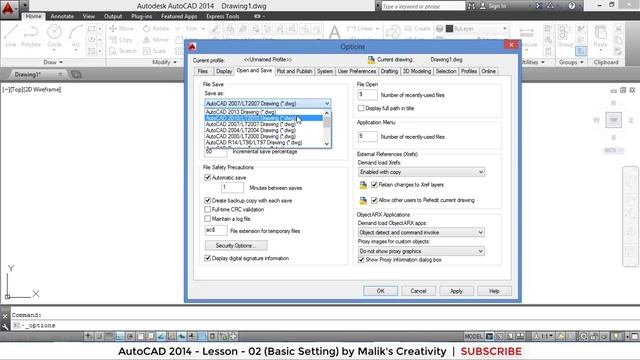
Task: Click Help button in Options dialog
Action: click(494, 291)
